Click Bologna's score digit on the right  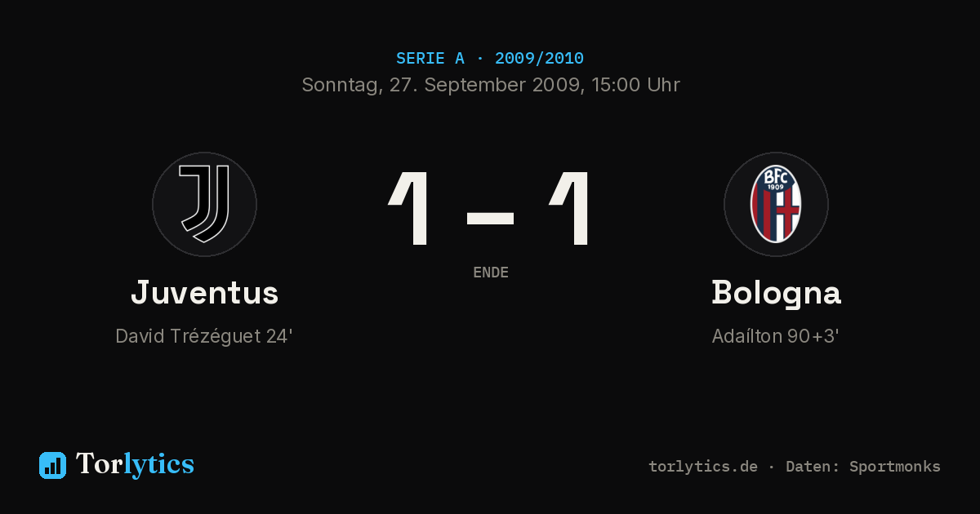[x=570, y=209]
